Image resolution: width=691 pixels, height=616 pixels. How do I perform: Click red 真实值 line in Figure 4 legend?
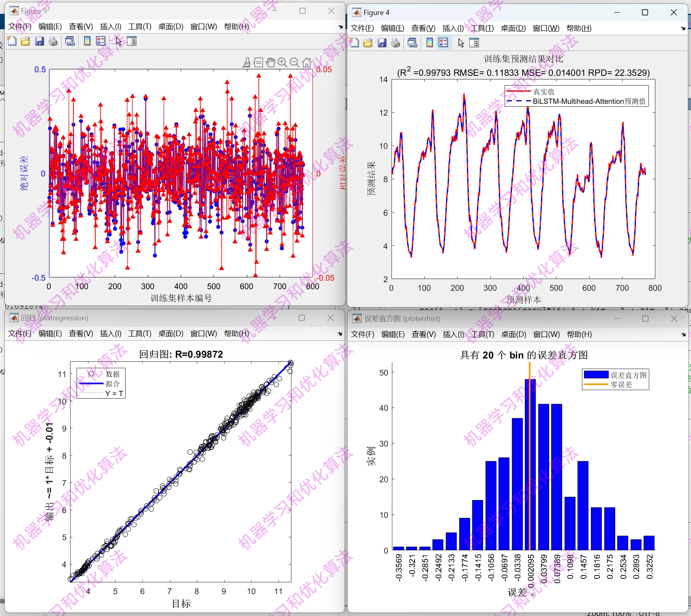(x=519, y=92)
